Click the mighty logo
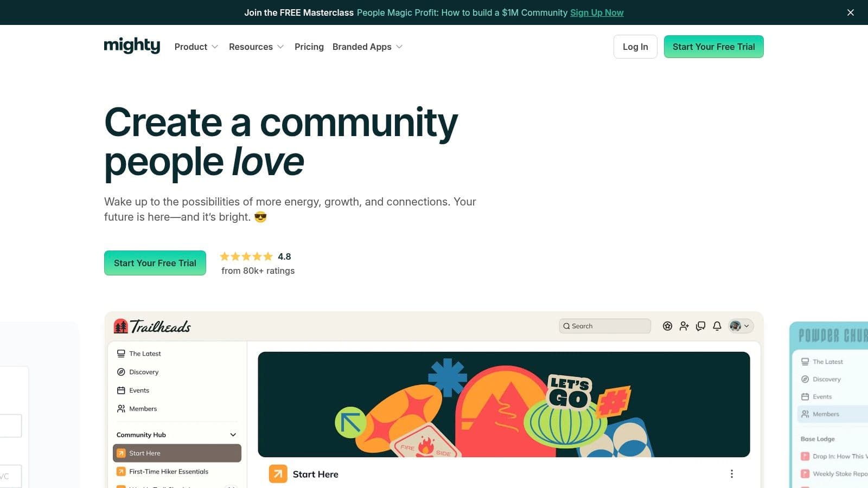This screenshot has width=868, height=488. click(x=132, y=46)
